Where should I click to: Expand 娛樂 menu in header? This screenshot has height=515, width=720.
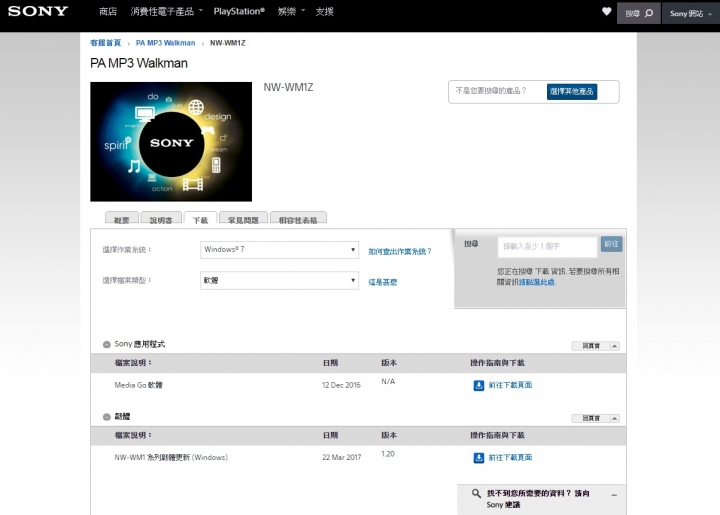[x=291, y=11]
